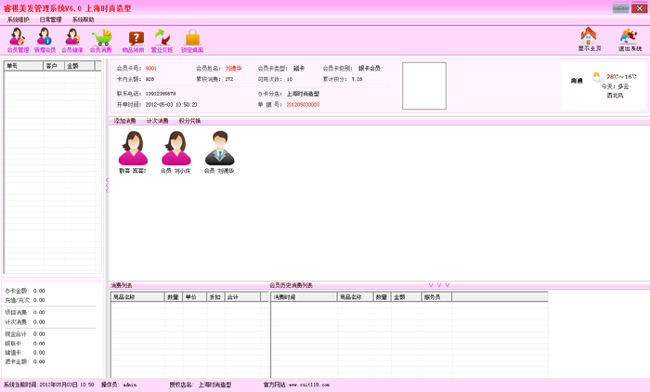
Task: Click the add-member icon with blue info badge
Action: (45, 40)
